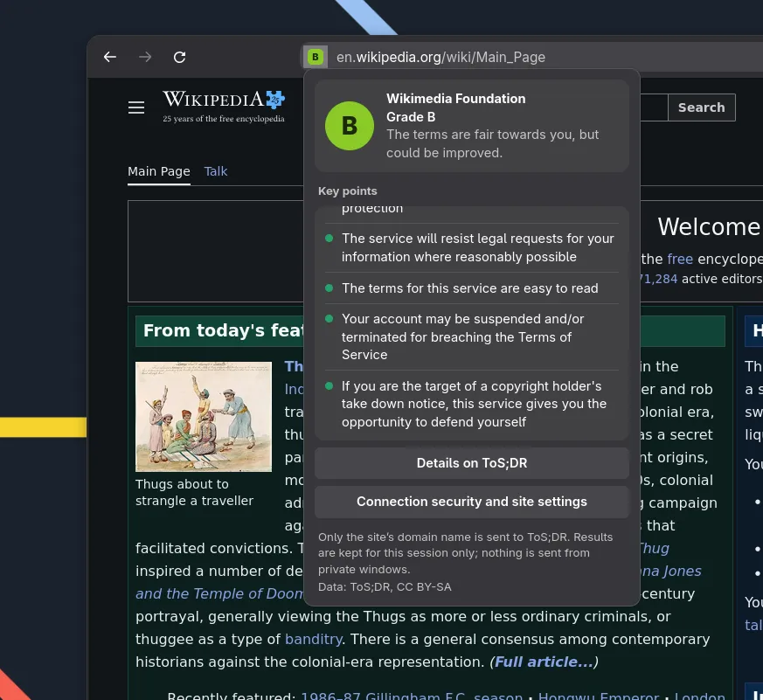Viewport: 763px width, 700px height.
Task: Go back with the browser back arrow
Action: (x=110, y=57)
